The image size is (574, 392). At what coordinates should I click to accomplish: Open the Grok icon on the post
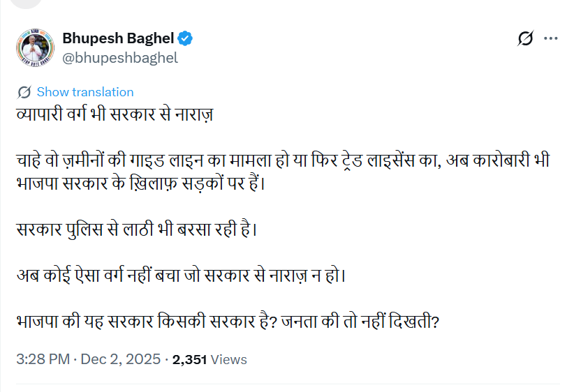tap(525, 39)
